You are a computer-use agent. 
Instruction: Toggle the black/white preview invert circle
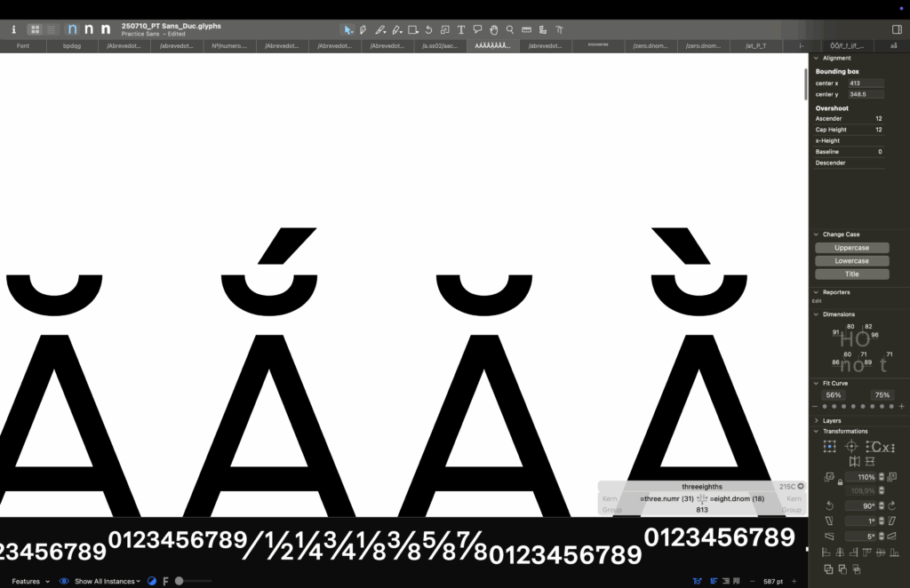(x=151, y=581)
